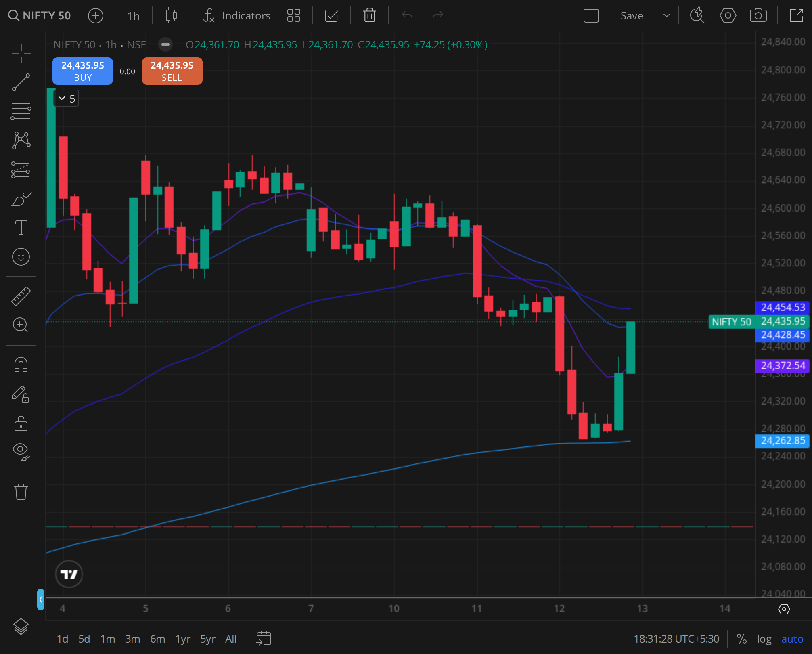Select the ruler measure tool
Image resolution: width=812 pixels, height=654 pixels.
[x=21, y=296]
